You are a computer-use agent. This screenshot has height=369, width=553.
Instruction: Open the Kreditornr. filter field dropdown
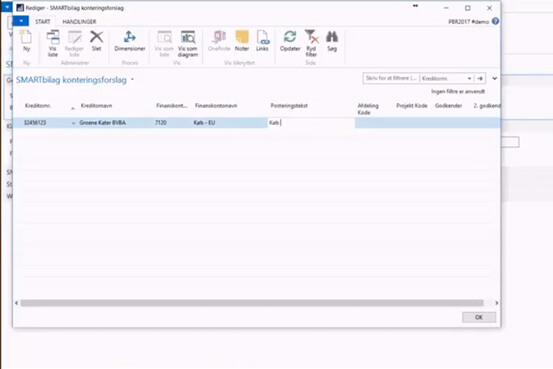coord(469,78)
